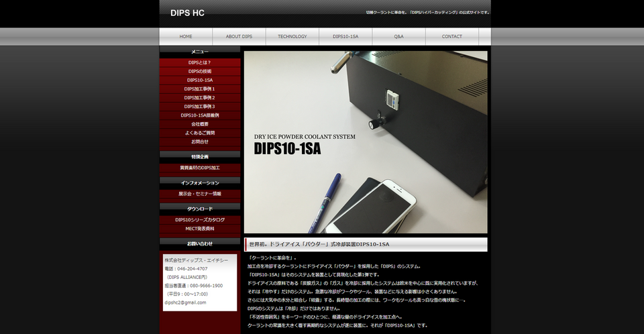Click お問合せ in sidebar menu
Image resolution: width=644 pixels, height=334 pixels.
coord(200,142)
